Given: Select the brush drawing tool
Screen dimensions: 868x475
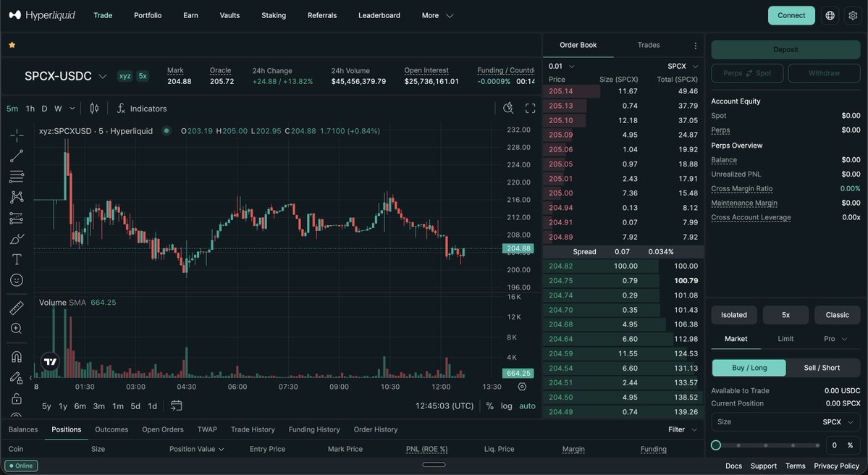Looking at the screenshot, I should (17, 239).
